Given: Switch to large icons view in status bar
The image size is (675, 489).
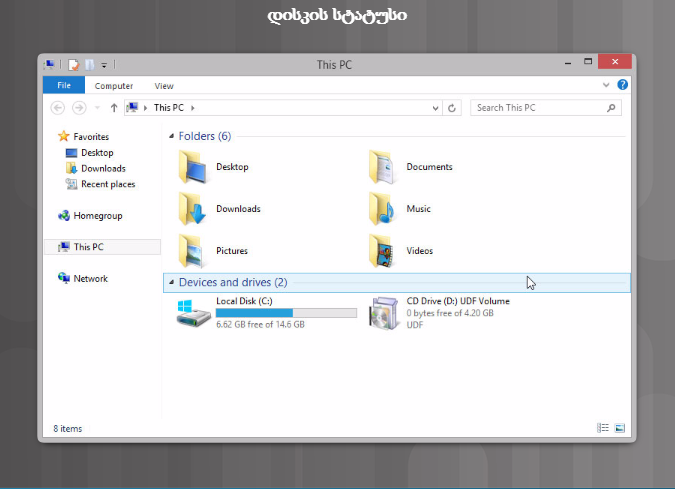Looking at the screenshot, I should point(619,428).
